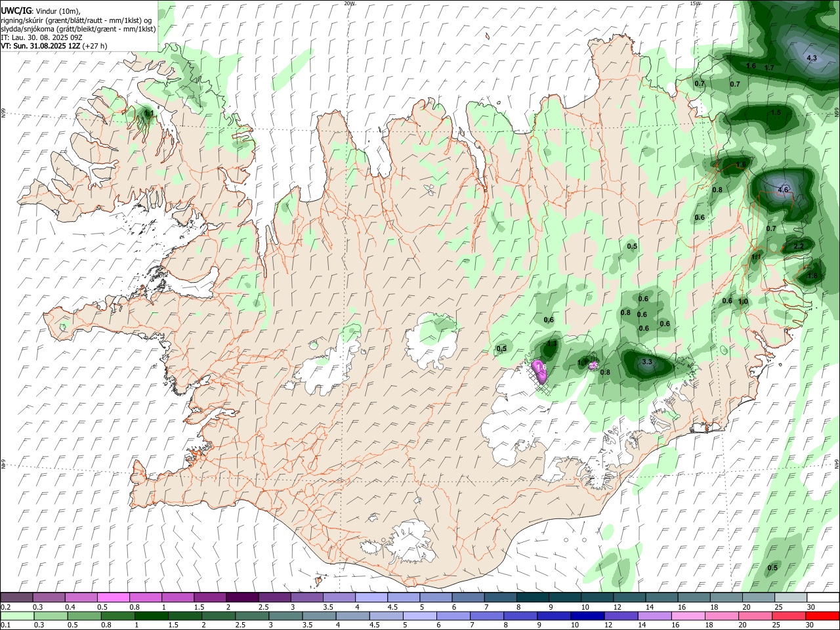The height and width of the screenshot is (630, 840).
Task: Click the 3.3 precipitation value label
Action: coord(647,362)
